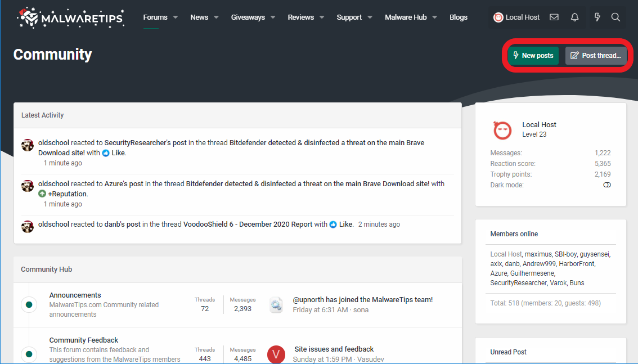Viewport: 638px width, 364px height.
Task: Expand the Forums dropdown arrow
Action: pos(176,17)
